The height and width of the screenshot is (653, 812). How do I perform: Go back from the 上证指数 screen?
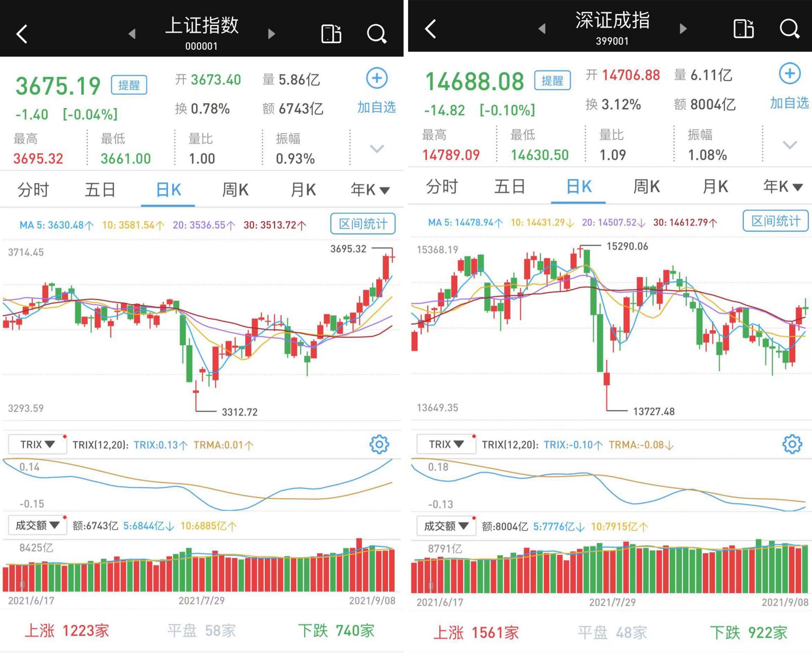pos(22,34)
